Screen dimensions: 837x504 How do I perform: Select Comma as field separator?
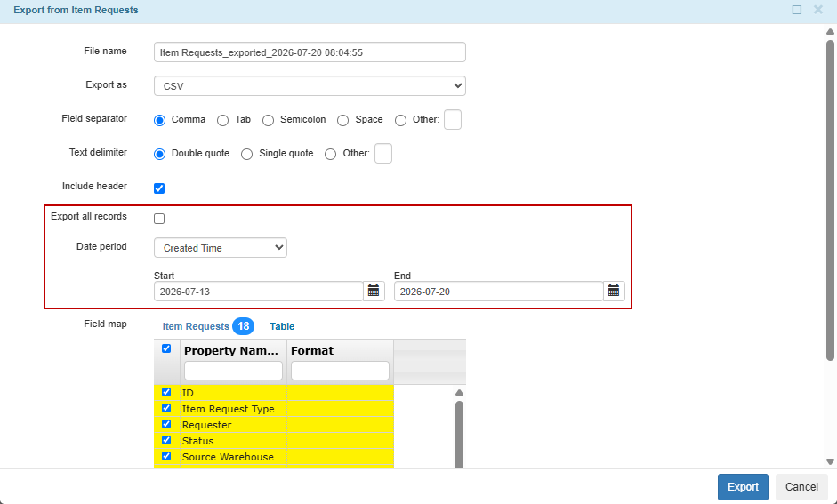[159, 121]
